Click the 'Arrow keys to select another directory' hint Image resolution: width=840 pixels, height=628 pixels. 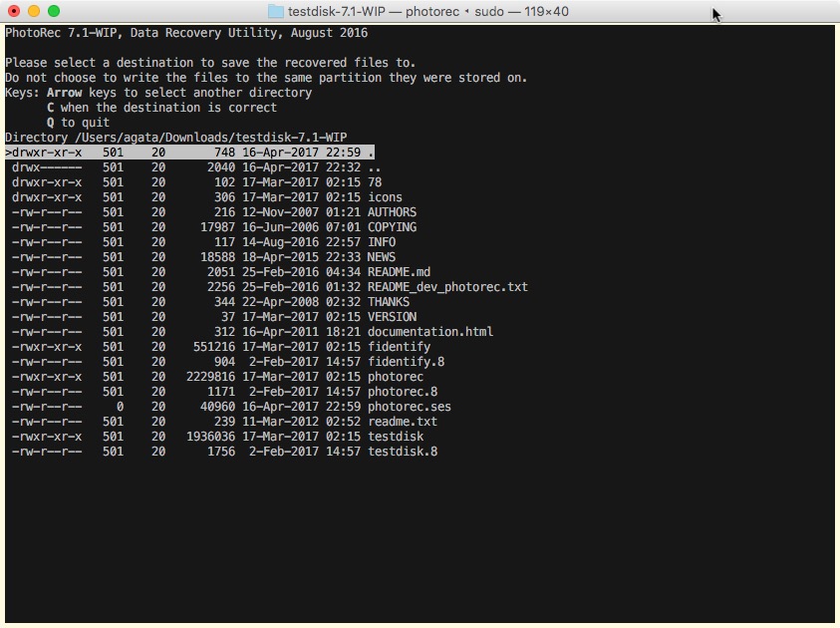pos(179,92)
